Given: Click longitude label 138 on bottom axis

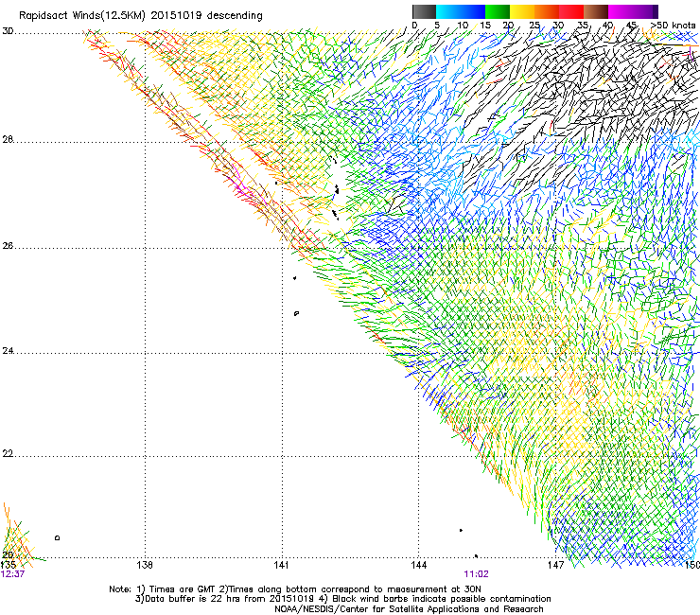Looking at the screenshot, I should (x=144, y=566).
